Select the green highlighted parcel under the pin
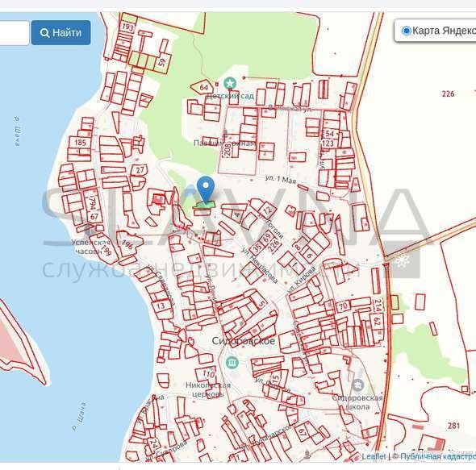 click(204, 206)
